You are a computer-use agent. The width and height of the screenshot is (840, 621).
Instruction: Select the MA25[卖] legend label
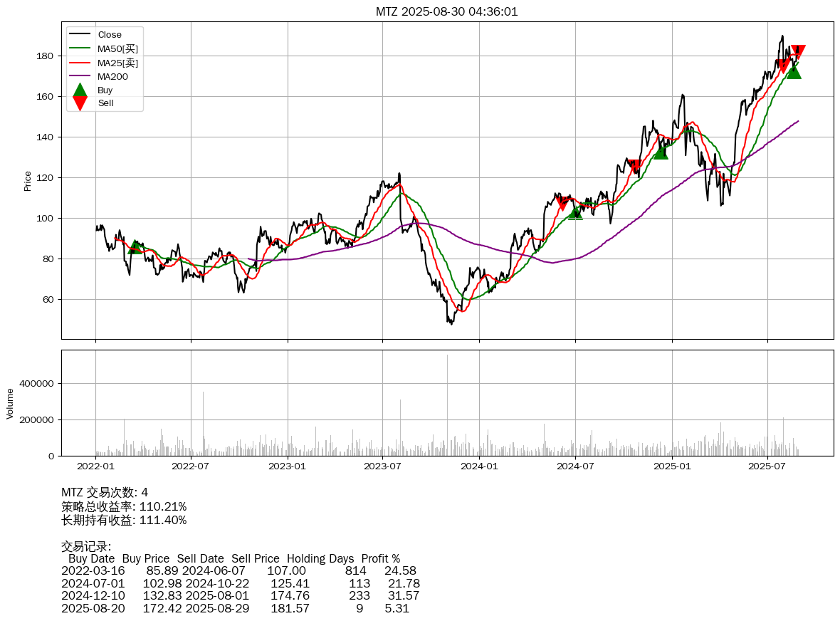pos(117,63)
